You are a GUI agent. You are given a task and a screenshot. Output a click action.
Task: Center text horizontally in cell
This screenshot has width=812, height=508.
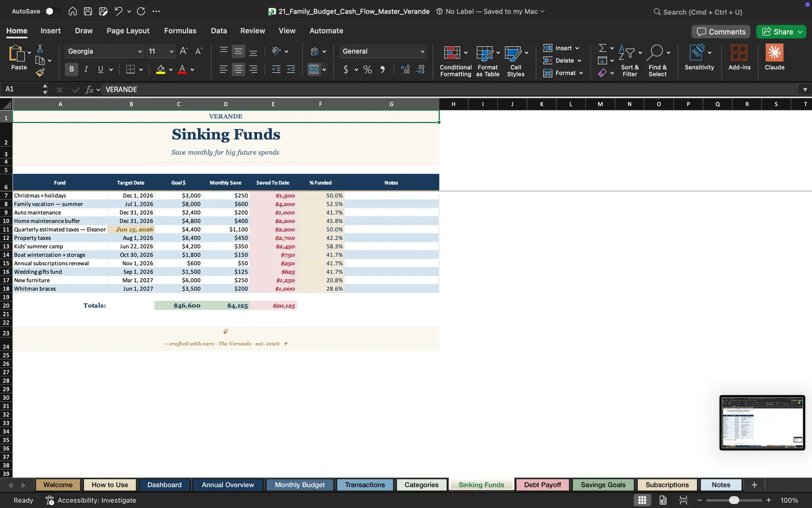pos(238,69)
